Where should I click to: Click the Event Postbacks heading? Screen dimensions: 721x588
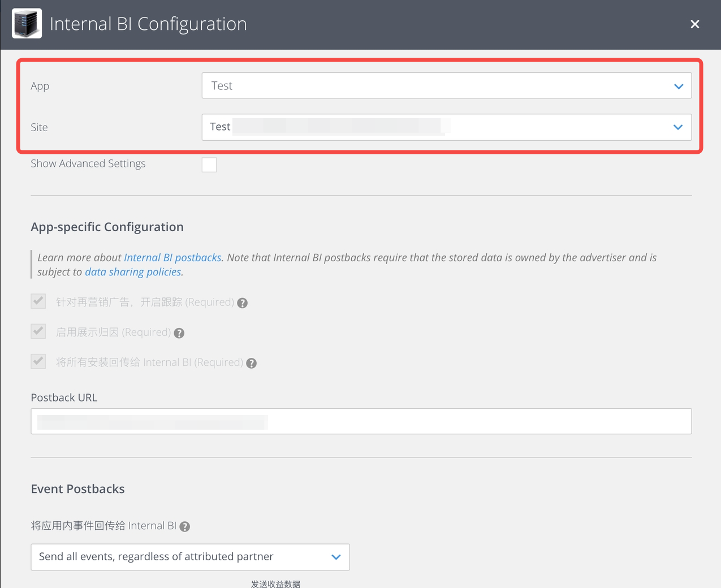point(78,489)
